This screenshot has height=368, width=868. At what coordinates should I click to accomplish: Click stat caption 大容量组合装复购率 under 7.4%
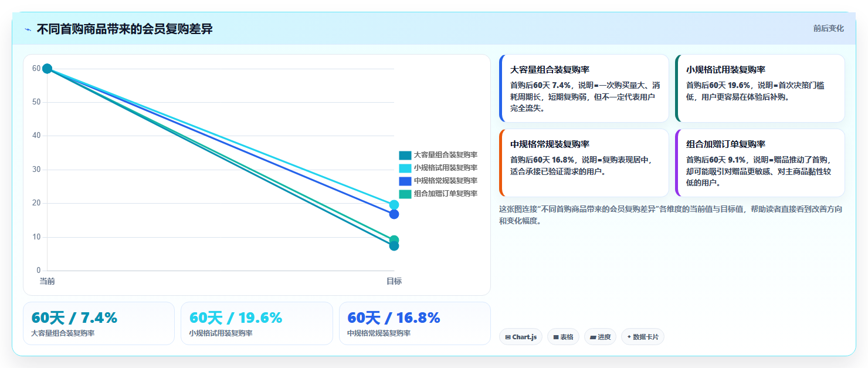pos(63,333)
